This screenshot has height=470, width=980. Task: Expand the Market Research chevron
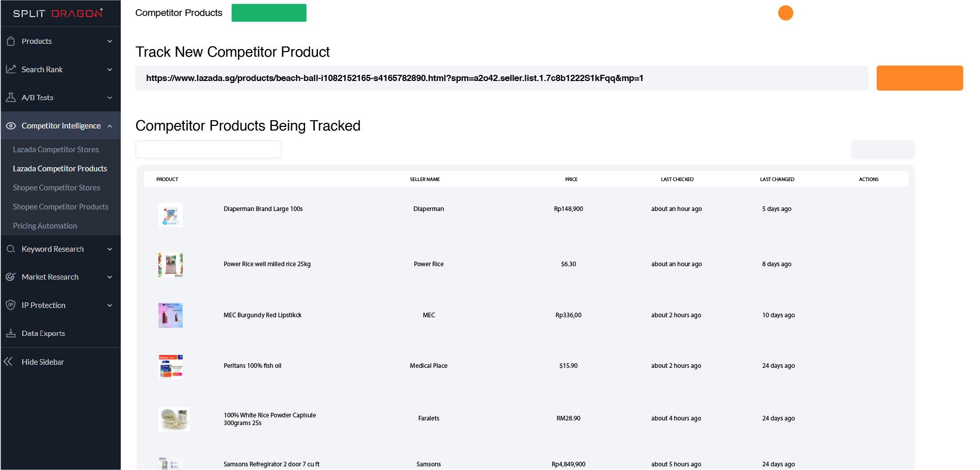click(x=109, y=277)
